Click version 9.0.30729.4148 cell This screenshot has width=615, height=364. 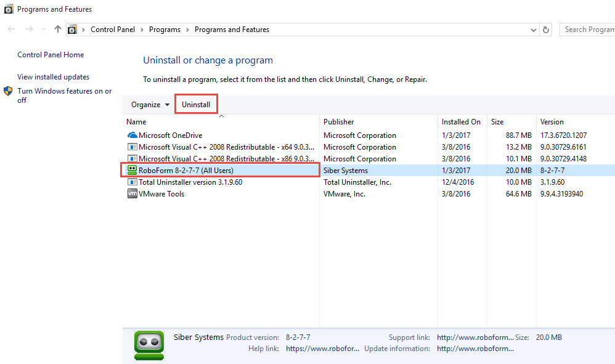[x=563, y=159]
